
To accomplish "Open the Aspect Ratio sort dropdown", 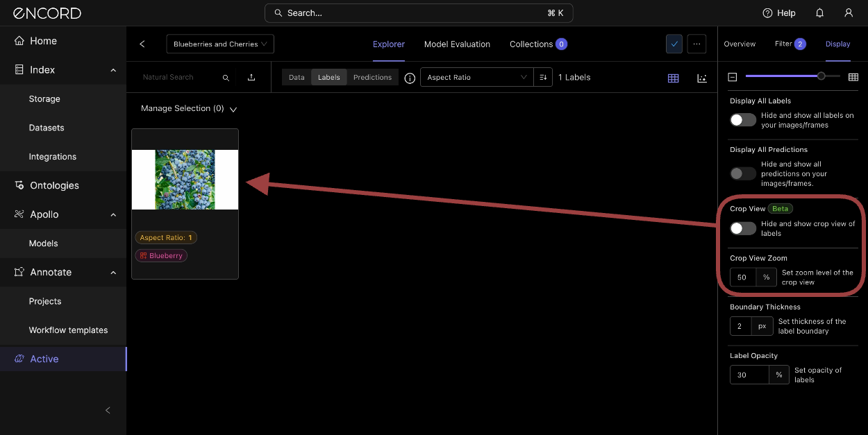I will click(477, 77).
